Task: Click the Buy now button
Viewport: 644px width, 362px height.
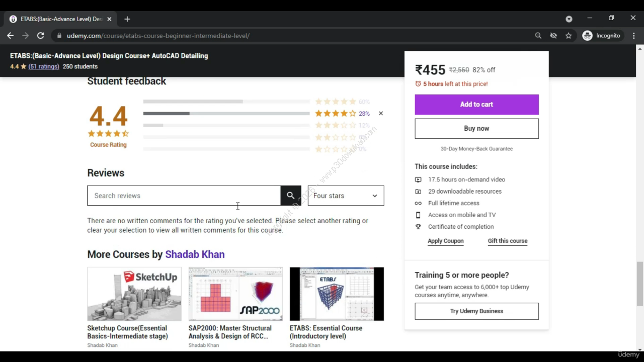Action: (x=476, y=129)
